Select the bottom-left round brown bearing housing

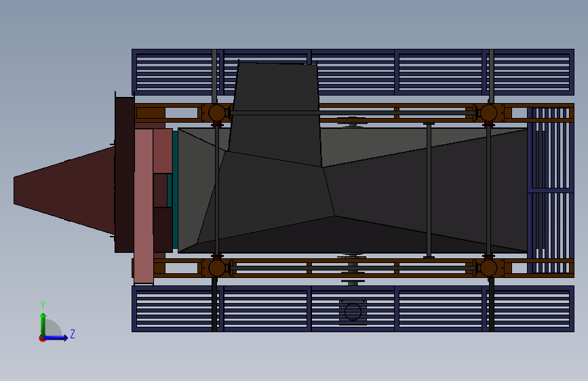pyautogui.click(x=217, y=268)
